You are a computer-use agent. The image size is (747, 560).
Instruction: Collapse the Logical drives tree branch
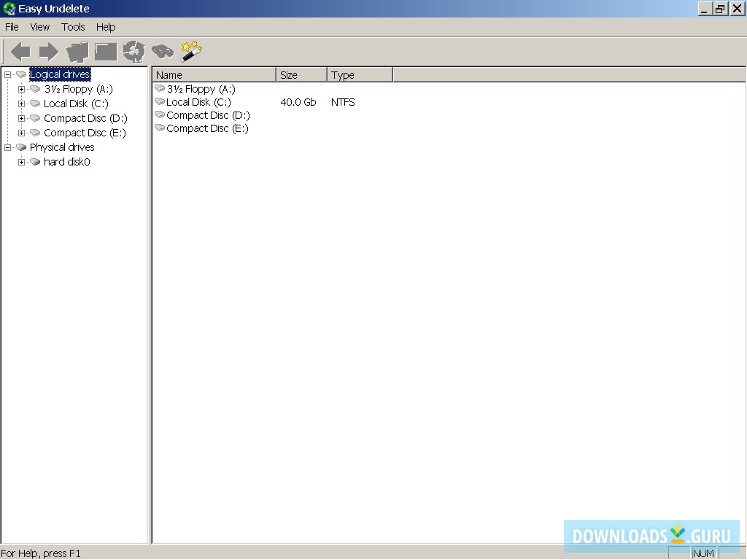pos(7,74)
